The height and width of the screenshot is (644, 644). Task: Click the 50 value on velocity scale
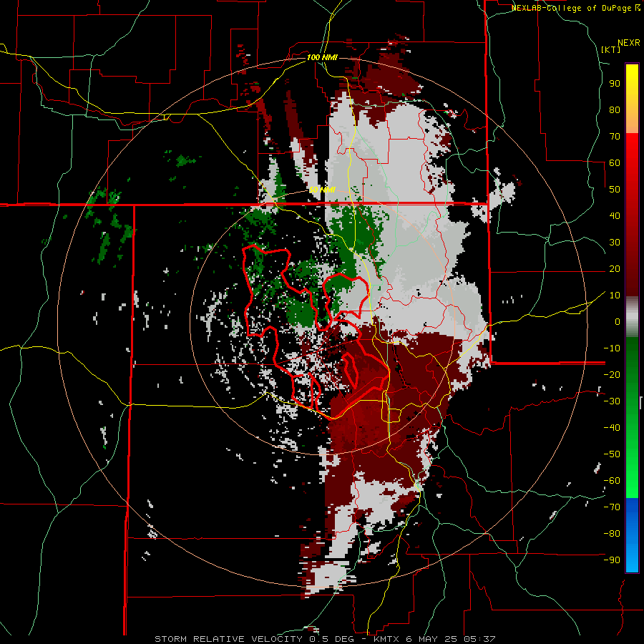[615, 190]
